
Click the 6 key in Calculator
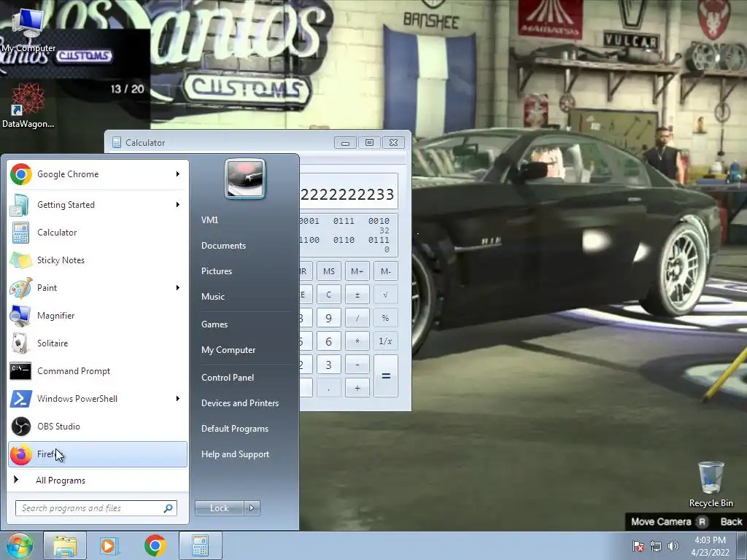pos(329,341)
